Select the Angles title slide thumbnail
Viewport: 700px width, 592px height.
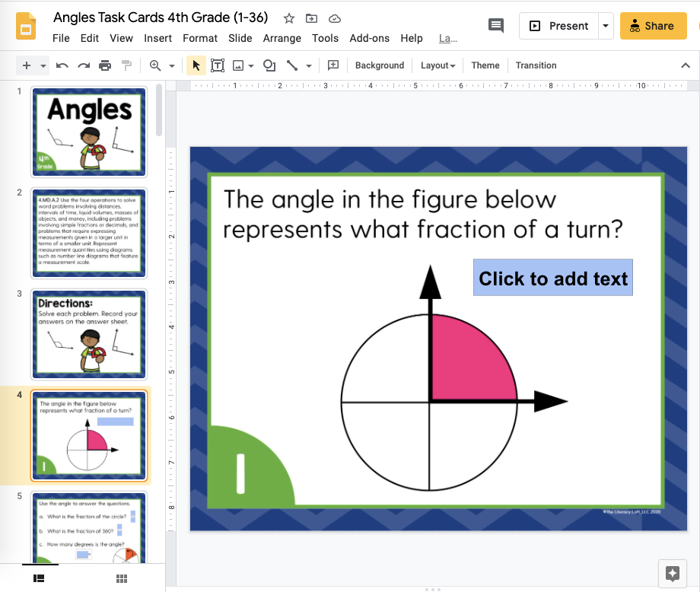point(88,131)
